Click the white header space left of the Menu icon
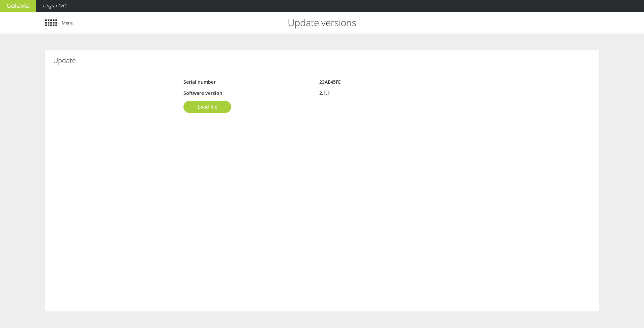The image size is (644, 328). (22, 23)
